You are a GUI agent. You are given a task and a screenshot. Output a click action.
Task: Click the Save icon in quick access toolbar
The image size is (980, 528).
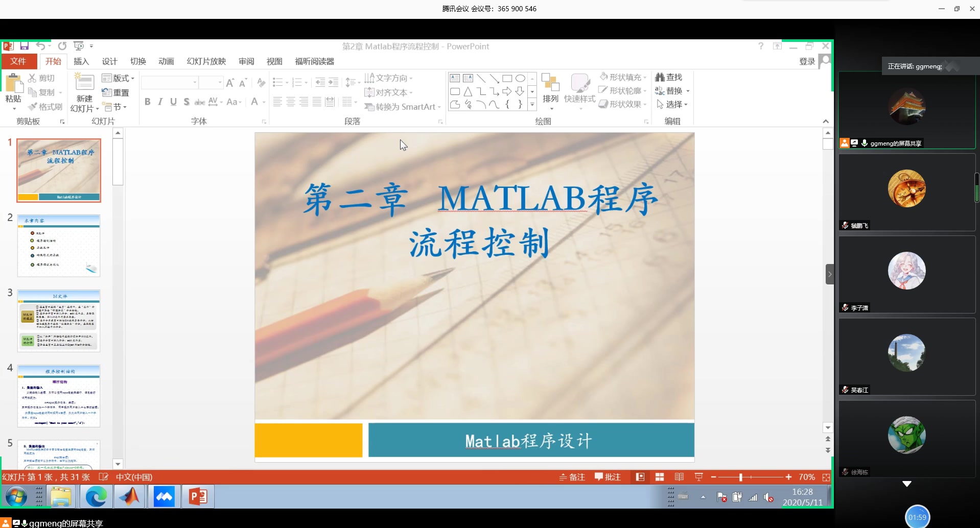tap(24, 46)
